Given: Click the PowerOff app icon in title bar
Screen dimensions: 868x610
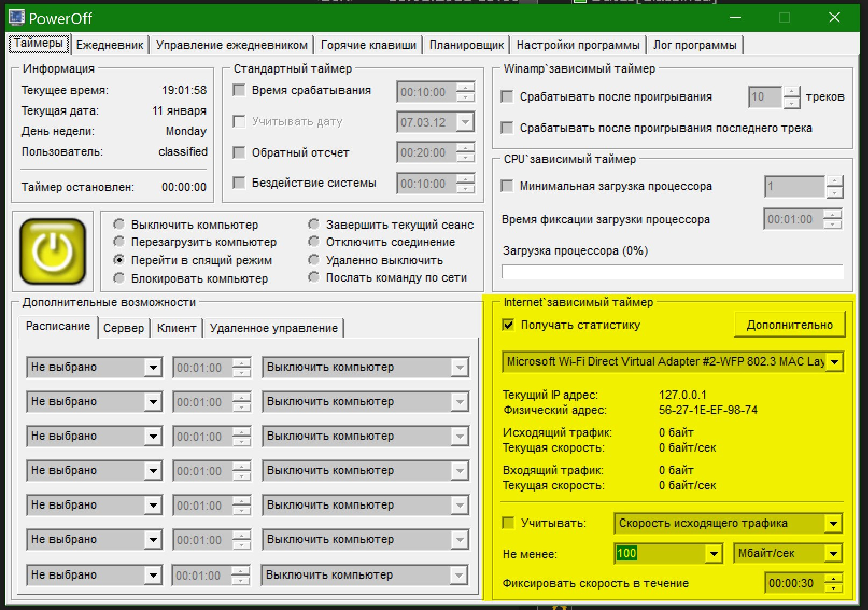Looking at the screenshot, I should pos(17,18).
